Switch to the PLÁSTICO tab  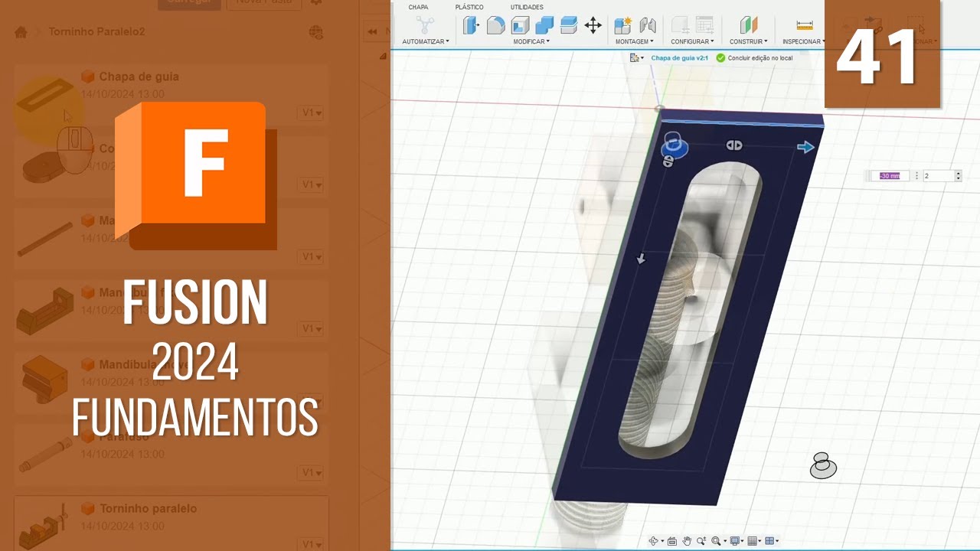coord(469,7)
